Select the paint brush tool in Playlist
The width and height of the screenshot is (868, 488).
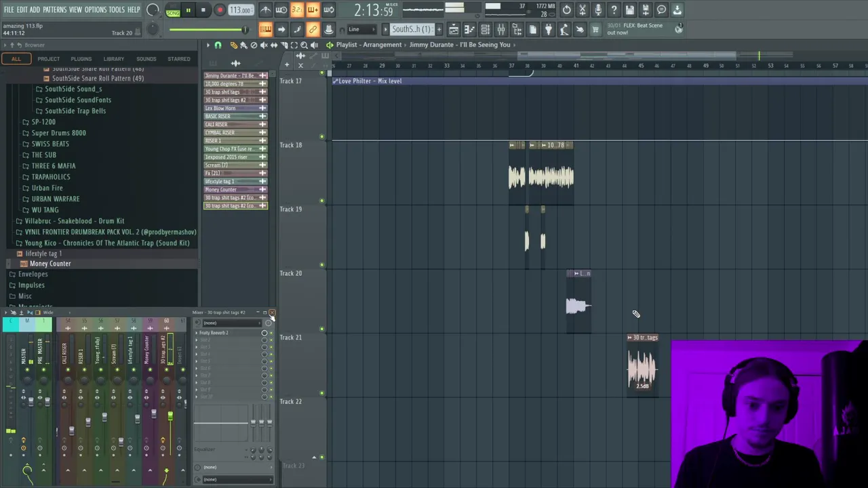coord(243,45)
